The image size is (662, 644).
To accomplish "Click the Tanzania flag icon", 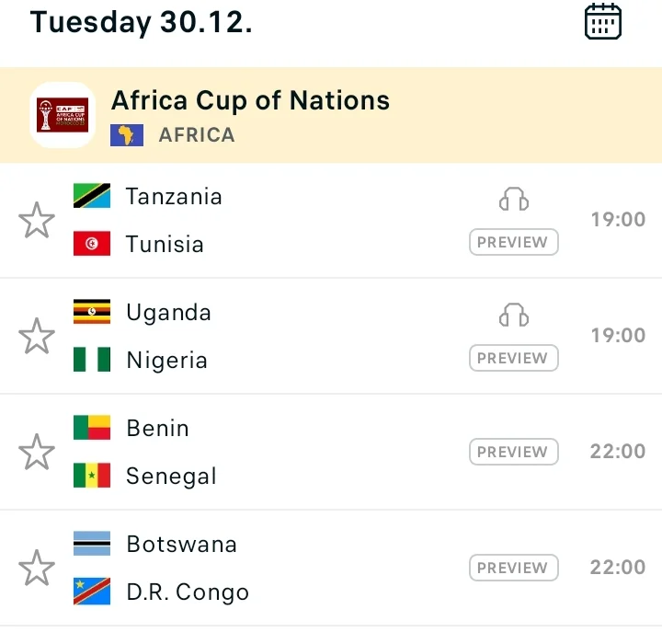I will click(x=92, y=196).
